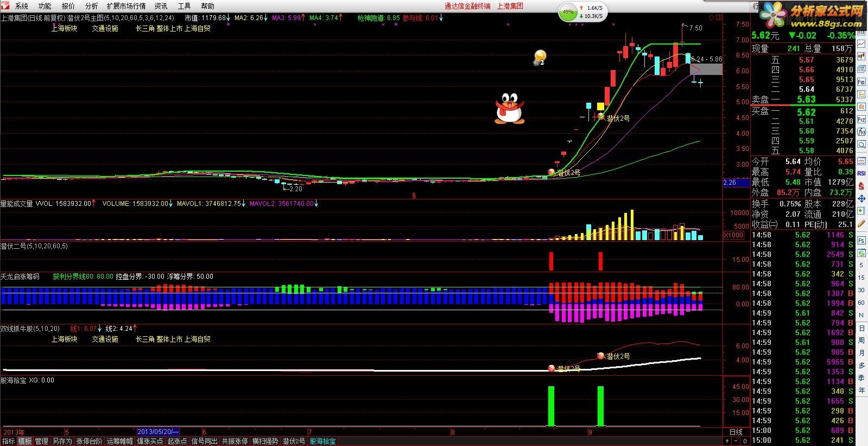This screenshot has height=446, width=868.
Task: Click the 日线 period label
Action: click(736, 432)
